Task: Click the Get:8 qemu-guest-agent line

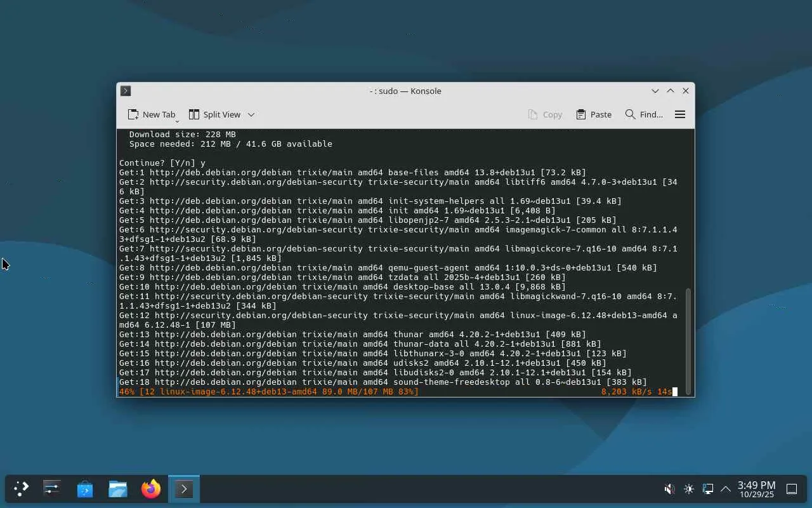Action: point(388,268)
